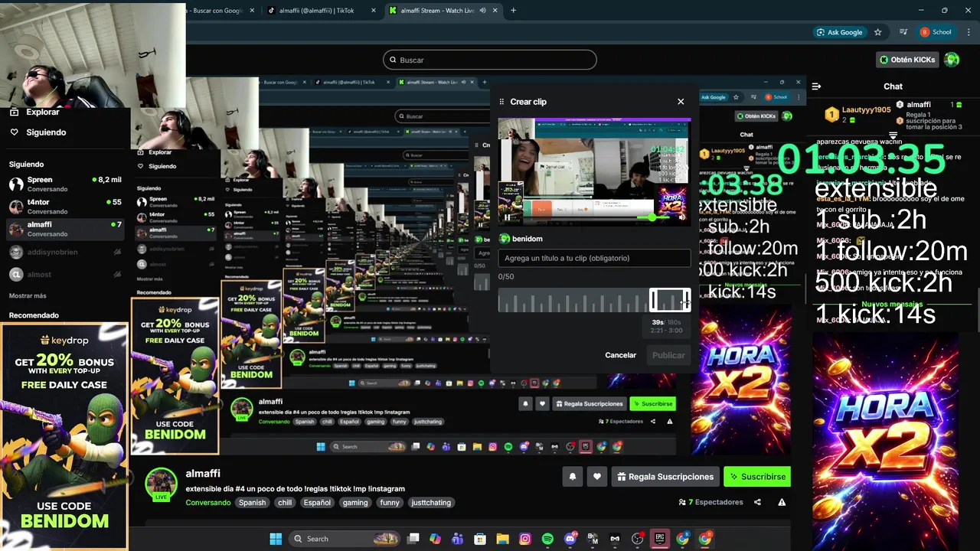
Task: Click the Publicar button in clip dialog
Action: click(668, 355)
